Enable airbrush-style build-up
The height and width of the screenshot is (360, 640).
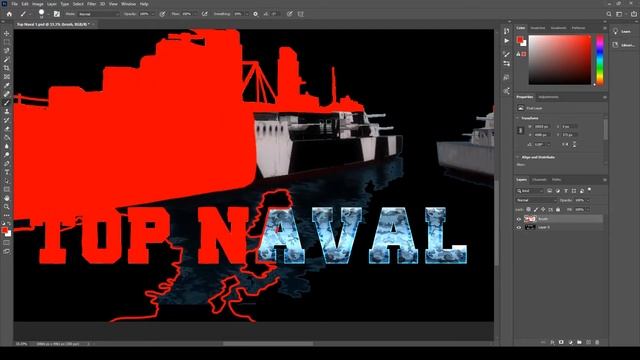coord(204,14)
